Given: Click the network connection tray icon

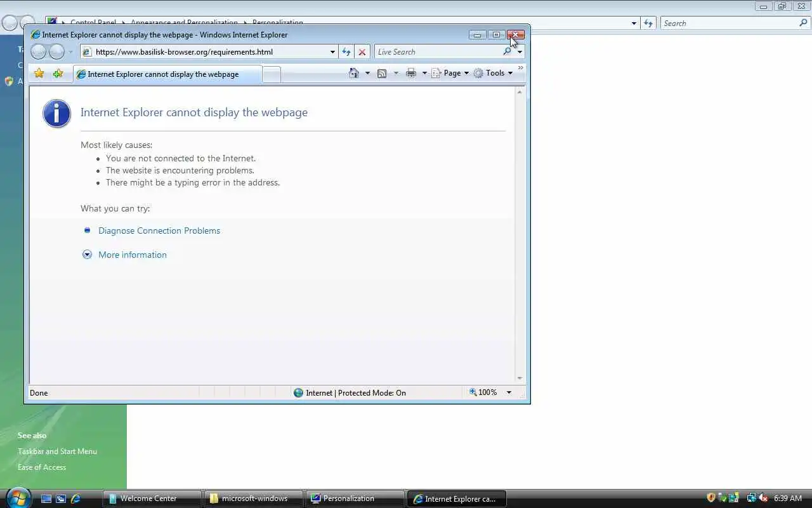Looking at the screenshot, I should click(752, 498).
